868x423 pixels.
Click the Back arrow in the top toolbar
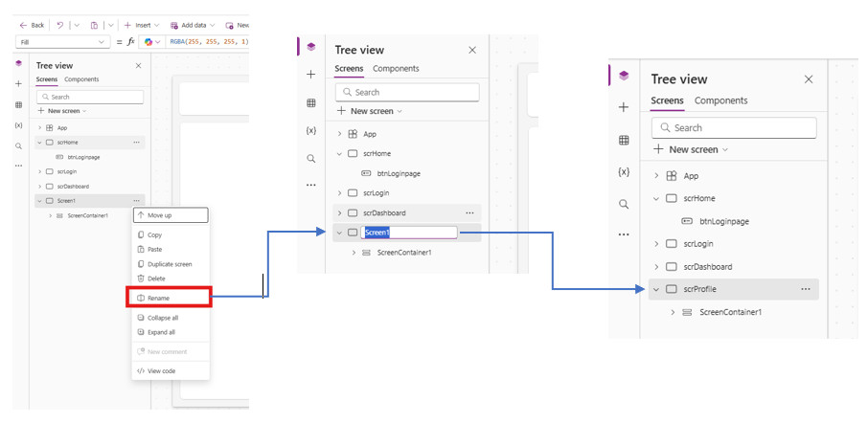point(32,25)
